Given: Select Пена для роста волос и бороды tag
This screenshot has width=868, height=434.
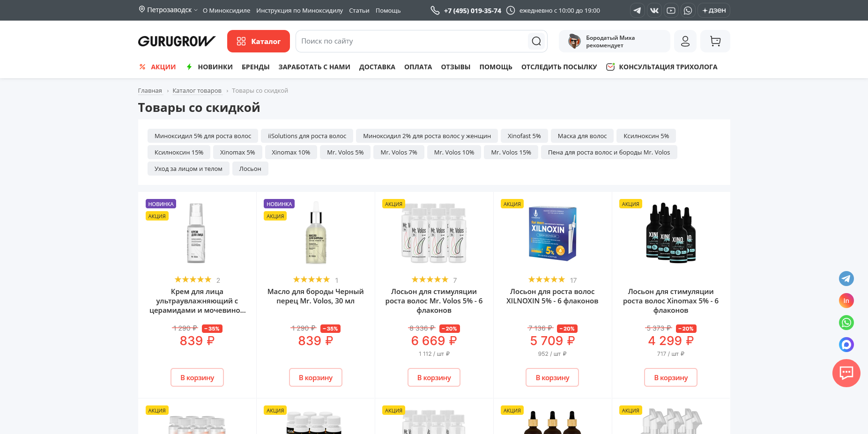Looking at the screenshot, I should [609, 152].
